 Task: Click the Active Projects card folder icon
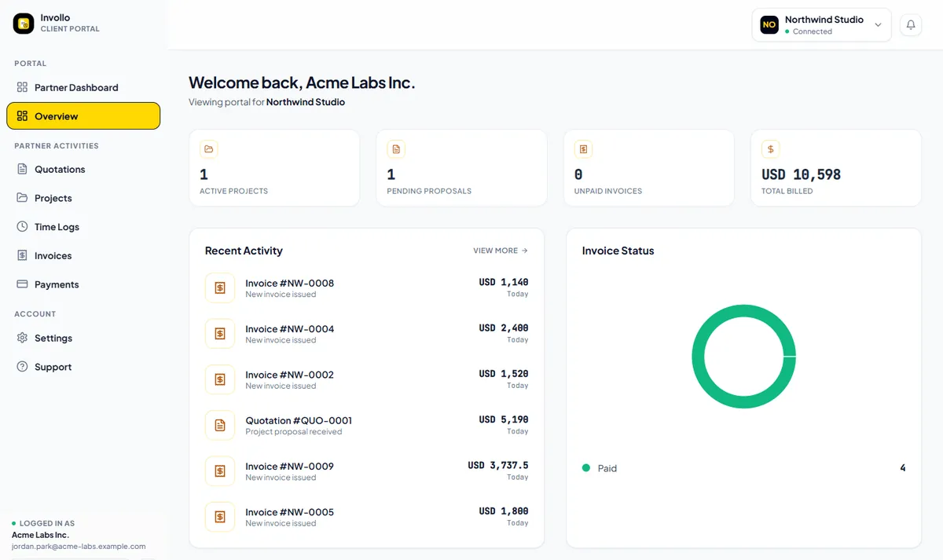click(x=209, y=148)
